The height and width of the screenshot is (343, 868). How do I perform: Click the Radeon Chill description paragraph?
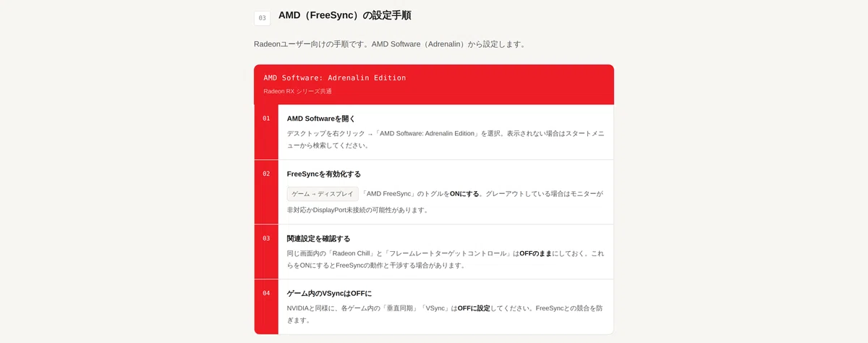(x=446, y=260)
